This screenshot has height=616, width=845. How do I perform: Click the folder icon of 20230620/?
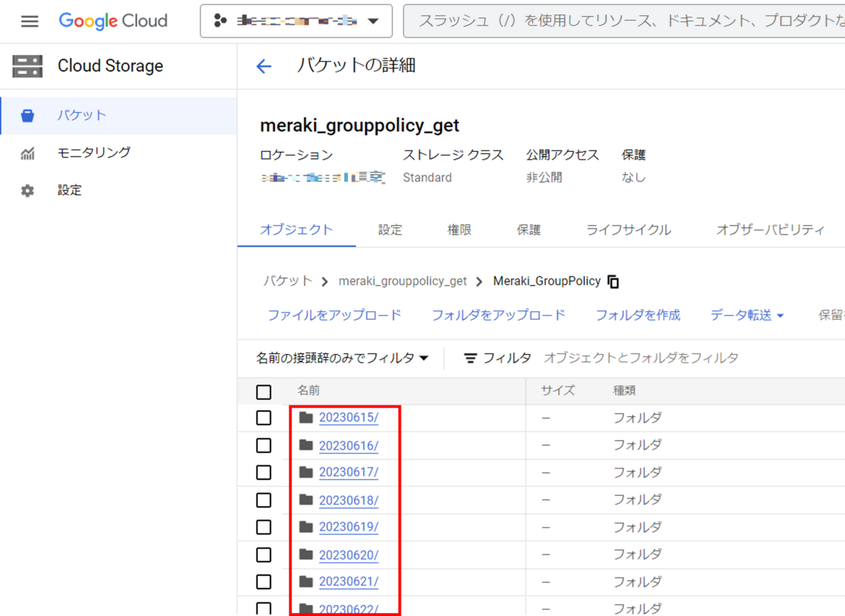[306, 555]
